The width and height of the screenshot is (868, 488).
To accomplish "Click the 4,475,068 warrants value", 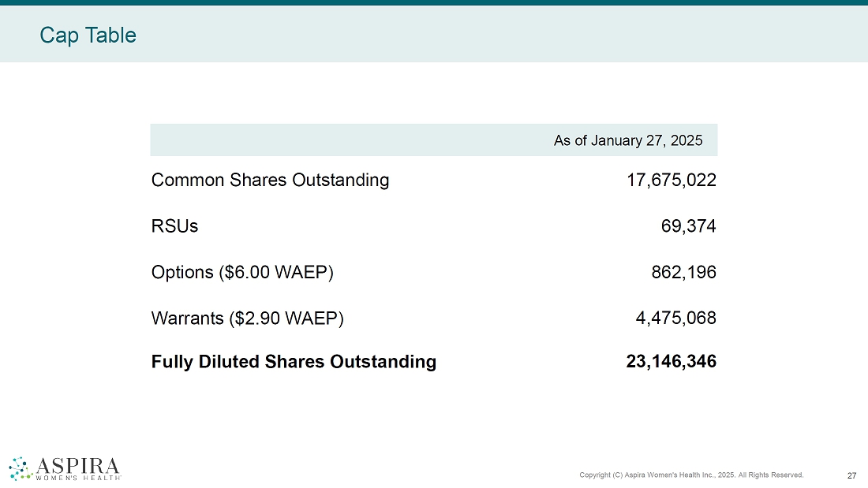I will click(675, 319).
